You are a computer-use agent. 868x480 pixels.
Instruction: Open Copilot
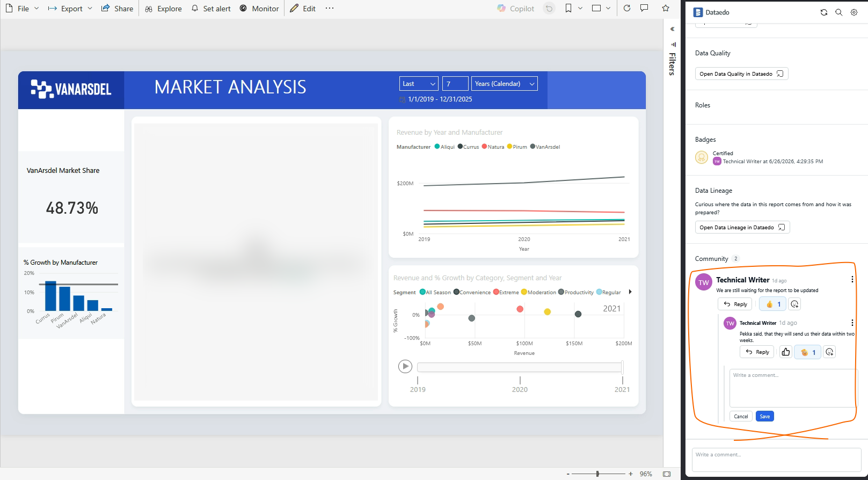tap(515, 9)
